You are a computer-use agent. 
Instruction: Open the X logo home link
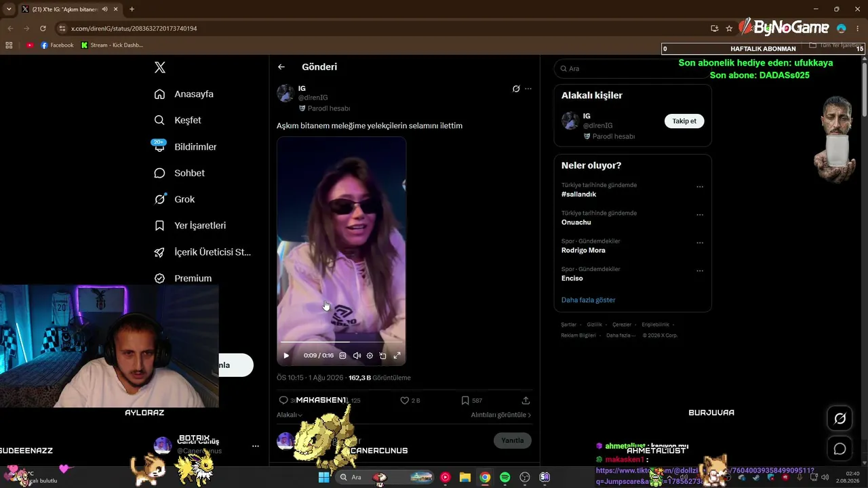[160, 67]
